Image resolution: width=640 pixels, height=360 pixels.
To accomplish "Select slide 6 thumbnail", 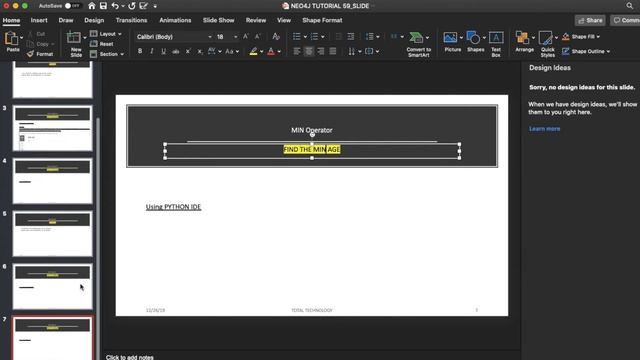I will click(x=53, y=286).
